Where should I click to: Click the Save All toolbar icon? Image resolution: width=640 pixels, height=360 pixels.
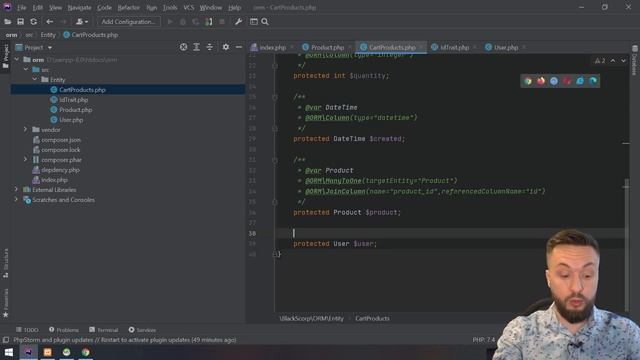pyautogui.click(x=20, y=22)
